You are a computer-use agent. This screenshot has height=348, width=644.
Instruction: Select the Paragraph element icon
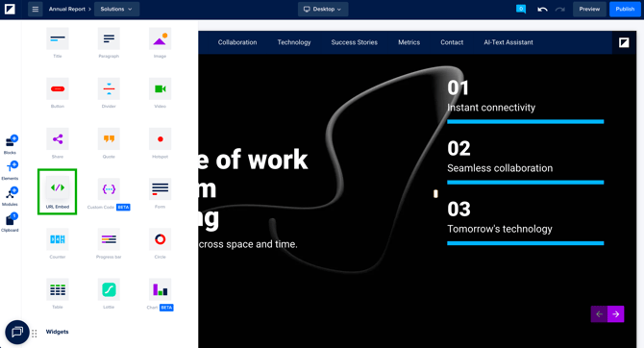pyautogui.click(x=109, y=39)
